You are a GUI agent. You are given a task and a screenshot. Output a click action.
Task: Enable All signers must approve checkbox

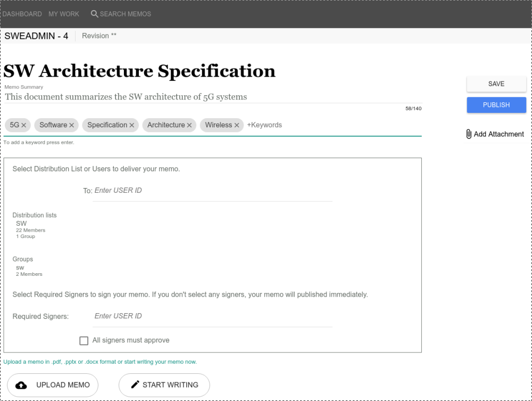(84, 341)
